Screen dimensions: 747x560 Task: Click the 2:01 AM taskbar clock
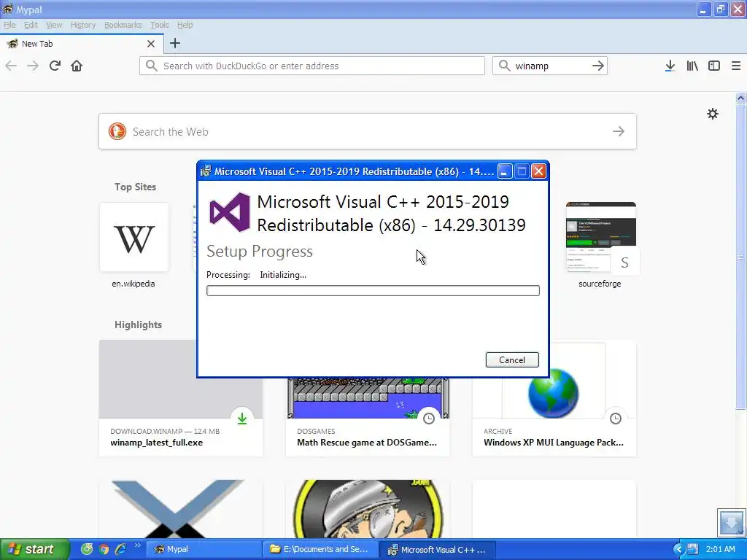pos(720,549)
